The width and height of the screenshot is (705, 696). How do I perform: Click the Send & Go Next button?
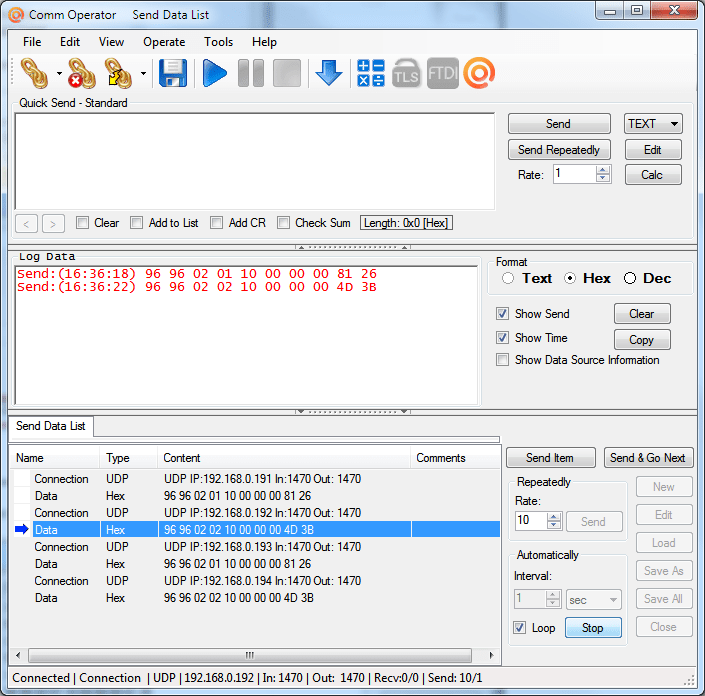coord(647,458)
